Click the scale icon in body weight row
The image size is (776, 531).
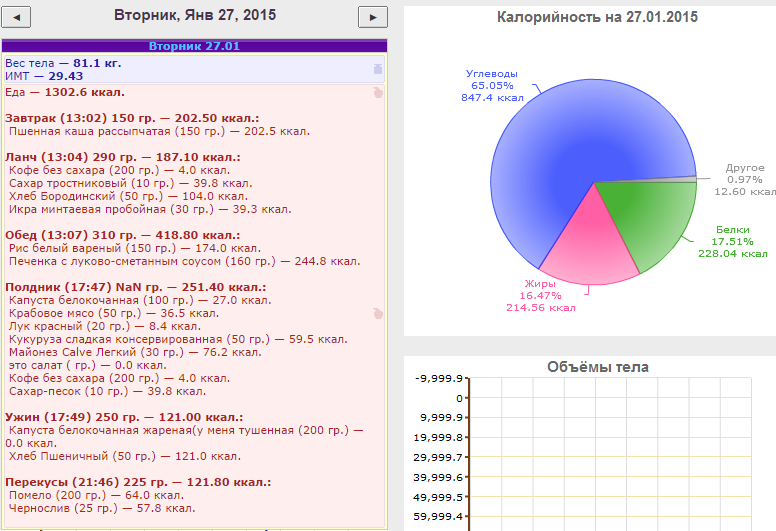click(x=378, y=69)
